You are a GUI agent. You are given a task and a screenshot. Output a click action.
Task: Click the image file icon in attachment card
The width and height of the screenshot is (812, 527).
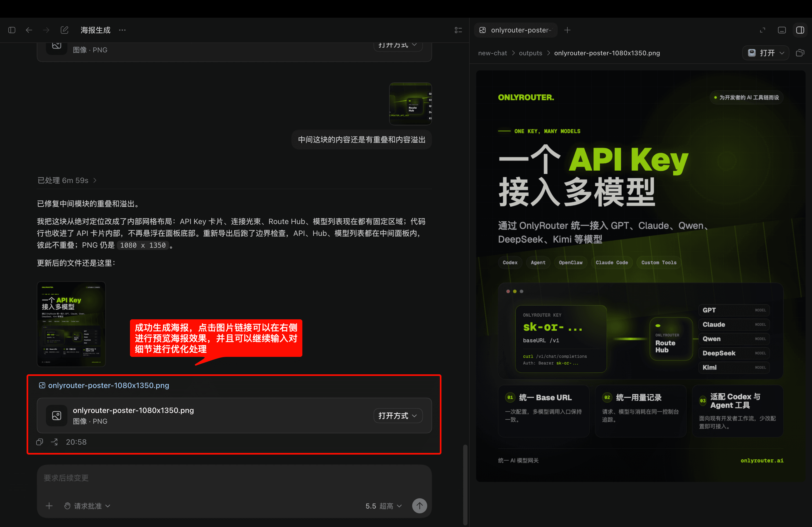tap(57, 416)
